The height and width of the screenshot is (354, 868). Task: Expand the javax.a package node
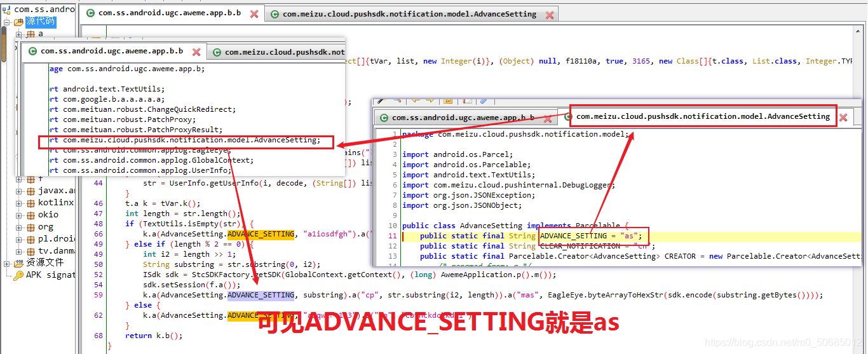coord(18,191)
